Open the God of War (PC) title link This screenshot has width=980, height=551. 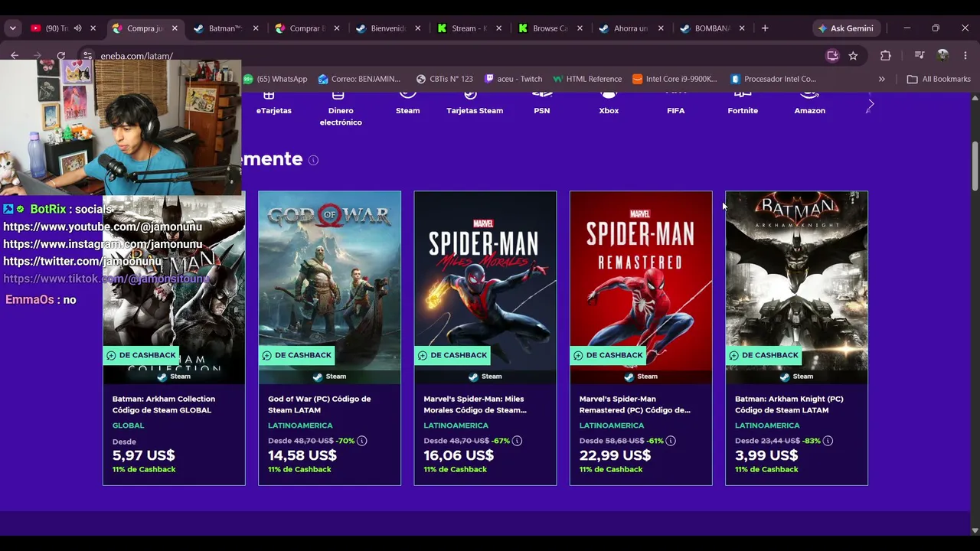[x=319, y=404]
